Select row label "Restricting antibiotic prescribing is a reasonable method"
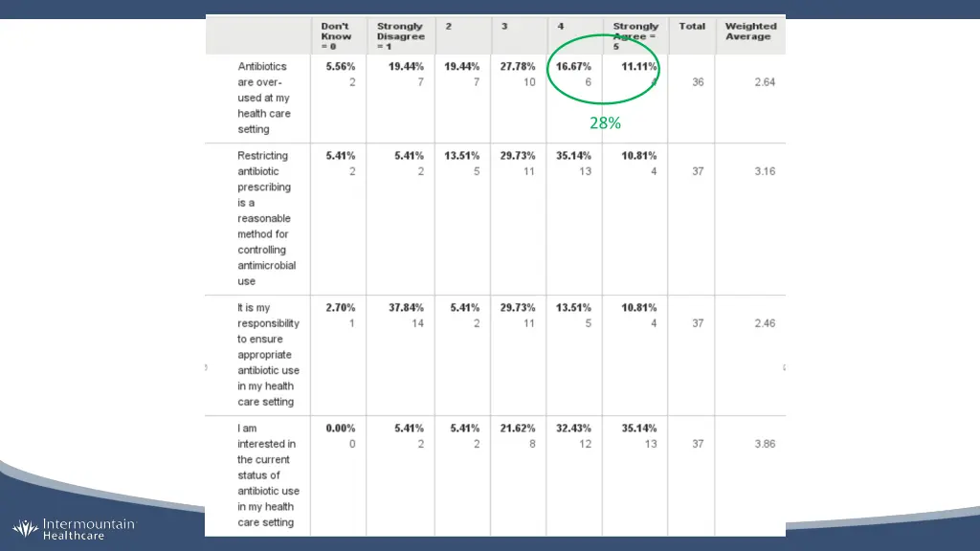The height and width of the screenshot is (551, 980). point(267,218)
